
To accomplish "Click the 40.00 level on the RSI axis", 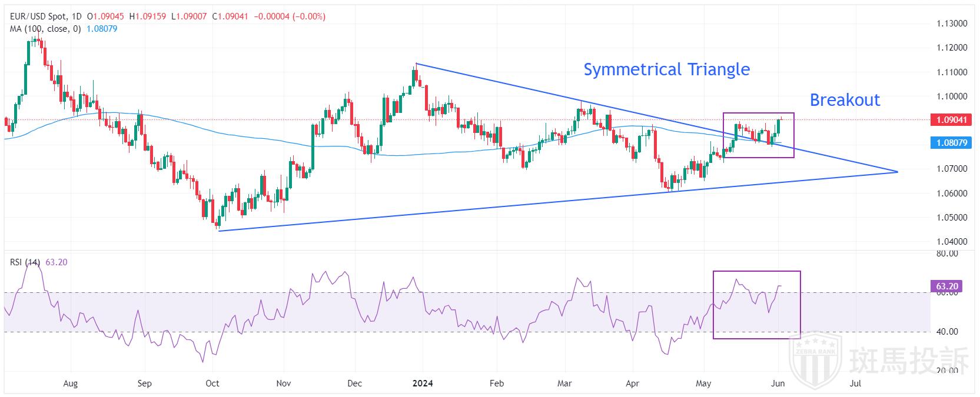I will click(947, 332).
